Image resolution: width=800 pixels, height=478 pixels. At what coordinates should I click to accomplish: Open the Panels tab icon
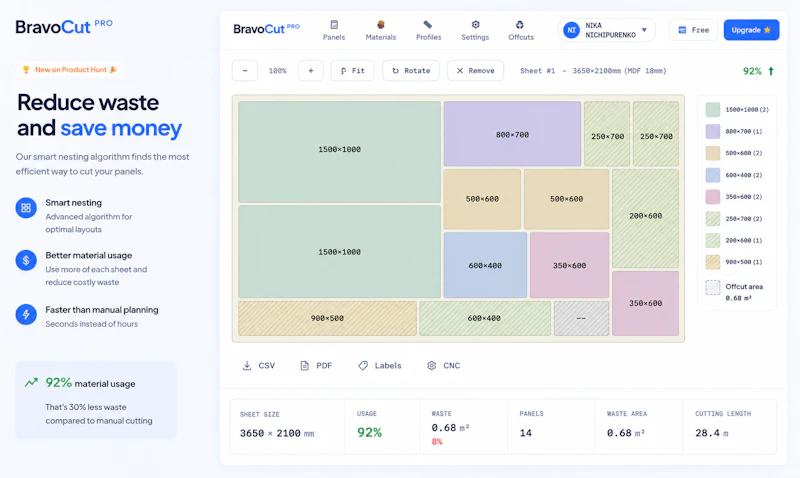pos(334,24)
